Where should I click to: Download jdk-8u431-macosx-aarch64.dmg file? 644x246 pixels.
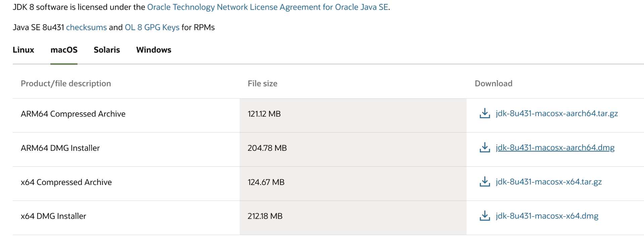555,148
